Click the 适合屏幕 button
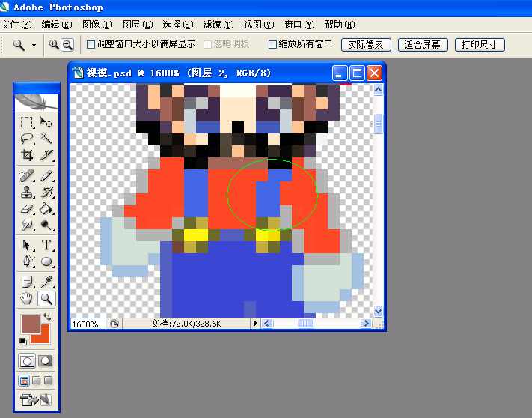This screenshot has height=418, width=532. (x=423, y=45)
